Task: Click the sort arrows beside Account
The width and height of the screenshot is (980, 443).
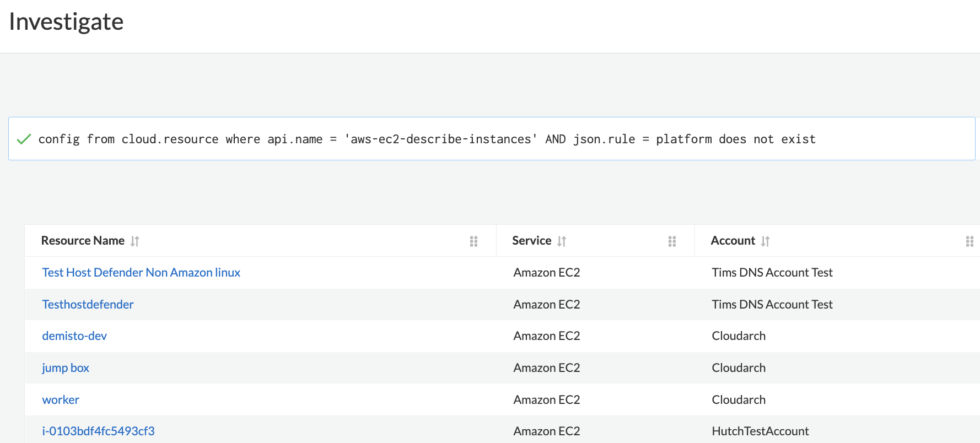Action: click(x=765, y=241)
